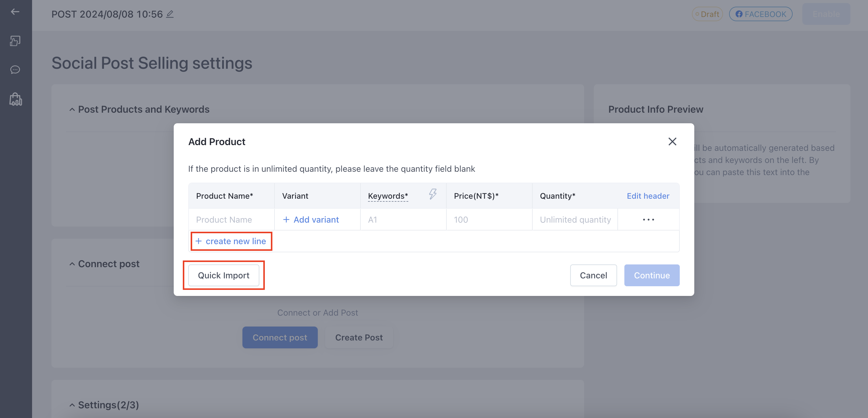868x418 pixels.
Task: Collapse the Connect post section
Action: (72, 264)
